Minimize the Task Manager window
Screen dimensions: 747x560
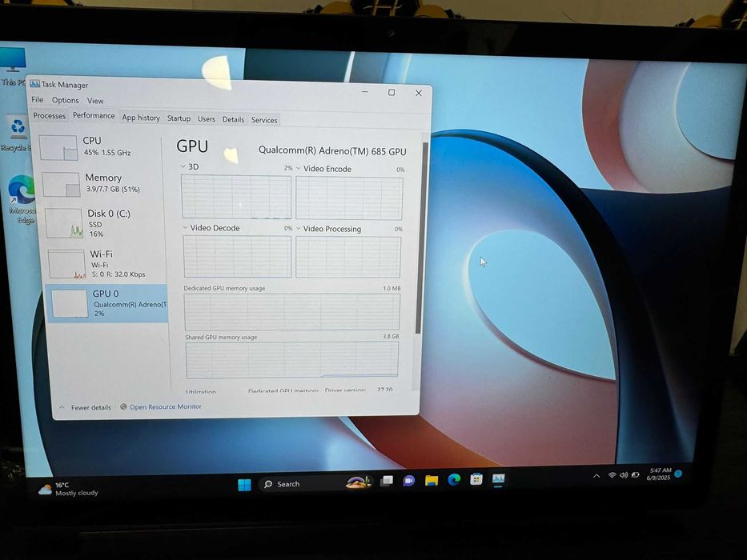click(x=365, y=91)
